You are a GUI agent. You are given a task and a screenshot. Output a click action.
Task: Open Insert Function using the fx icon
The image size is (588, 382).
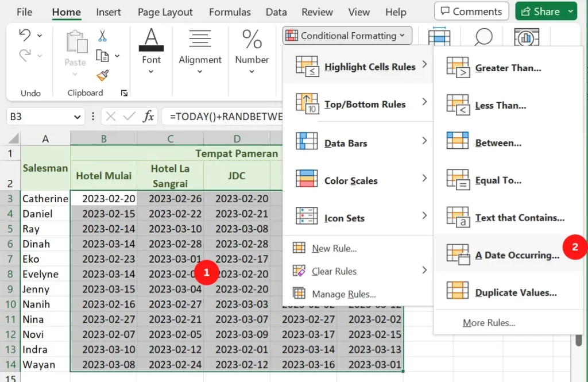pos(148,116)
